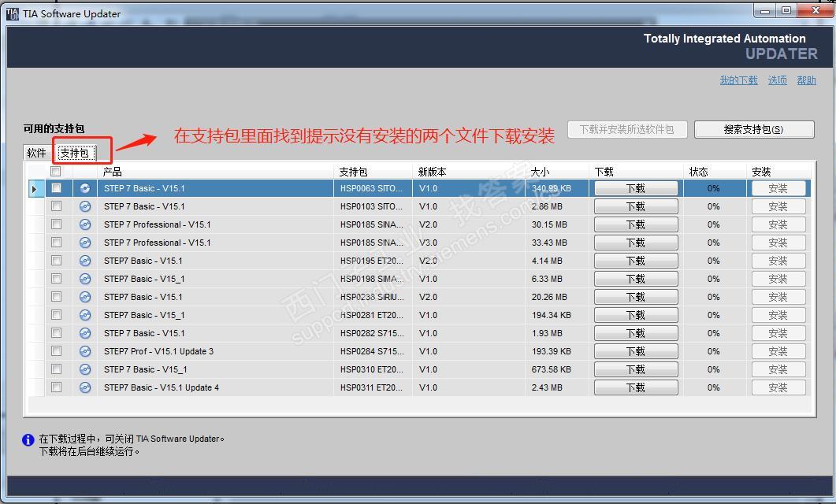Toggle the select-all checkbox in the table header
836x504 pixels.
tap(55, 171)
